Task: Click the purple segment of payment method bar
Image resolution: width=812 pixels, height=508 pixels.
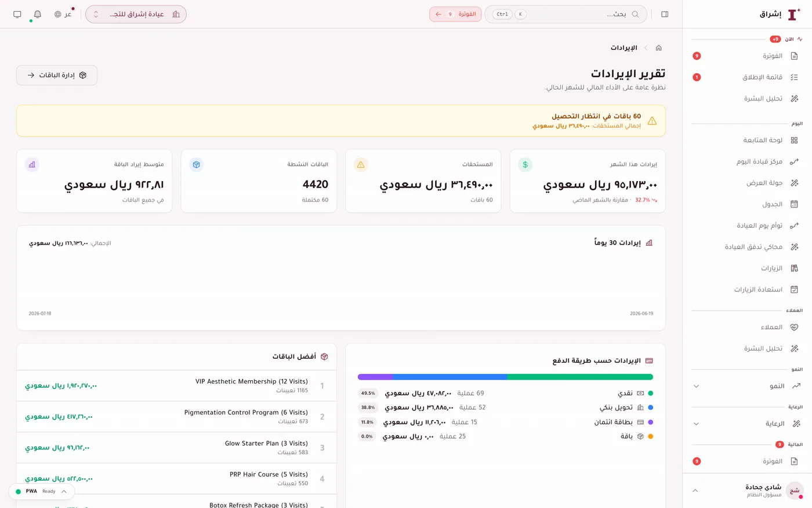Action: pyautogui.click(x=375, y=377)
